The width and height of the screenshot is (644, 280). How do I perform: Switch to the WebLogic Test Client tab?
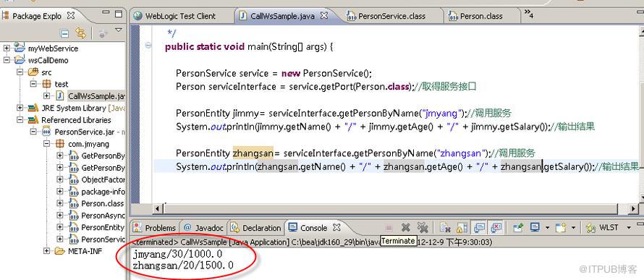(x=180, y=16)
